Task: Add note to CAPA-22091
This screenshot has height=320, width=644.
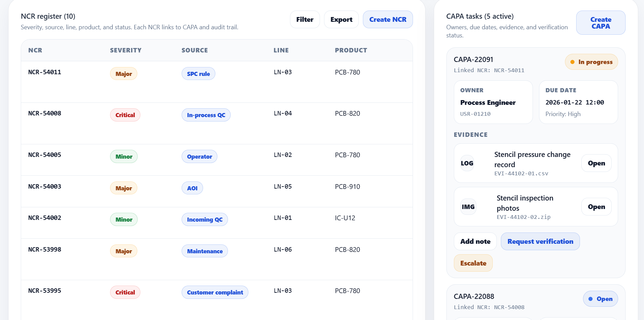Action: point(475,241)
